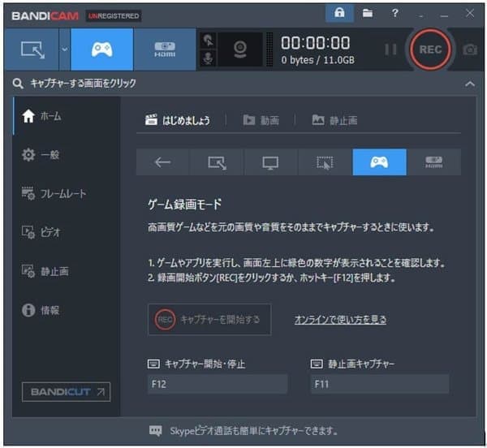487x448 pixels.
Task: Select around-mouse recording mode icon
Action: point(325,162)
